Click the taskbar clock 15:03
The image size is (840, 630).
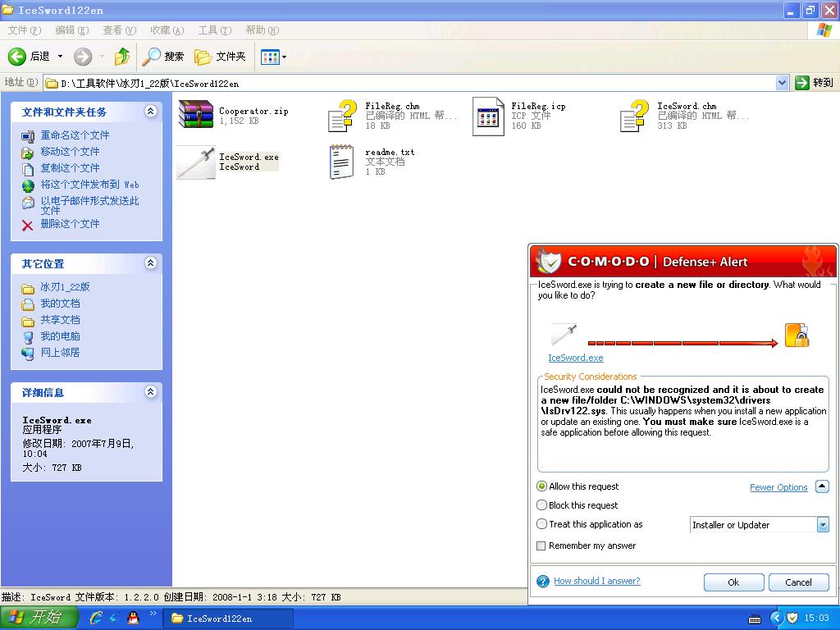pos(816,619)
